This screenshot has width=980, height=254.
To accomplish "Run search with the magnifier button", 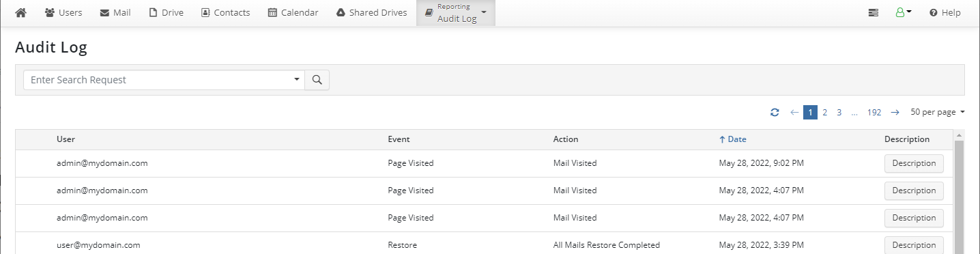I will coord(317,80).
